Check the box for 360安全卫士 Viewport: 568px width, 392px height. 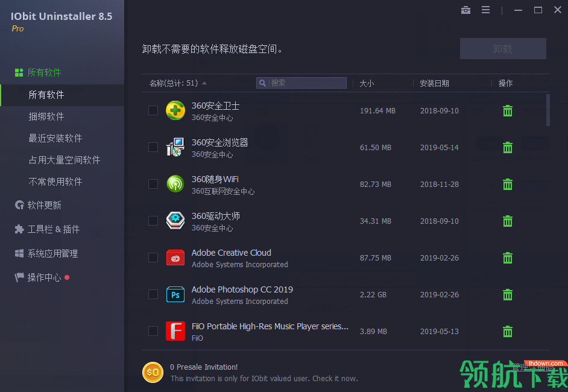pos(153,110)
